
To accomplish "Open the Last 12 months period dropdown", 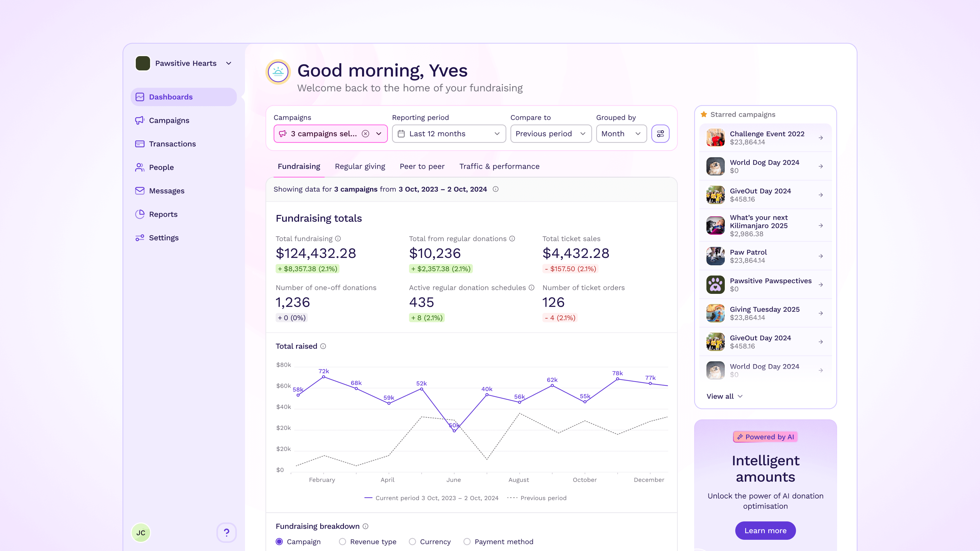I will [449, 134].
